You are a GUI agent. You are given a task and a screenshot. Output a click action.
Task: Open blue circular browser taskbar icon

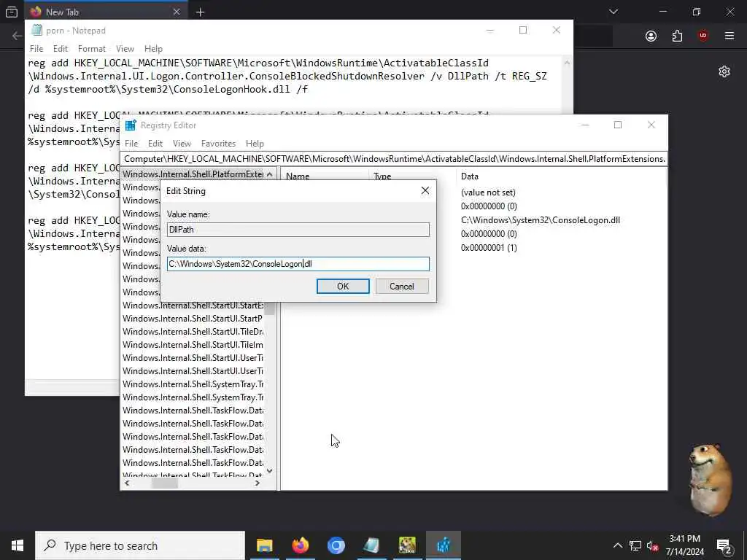[x=336, y=545]
